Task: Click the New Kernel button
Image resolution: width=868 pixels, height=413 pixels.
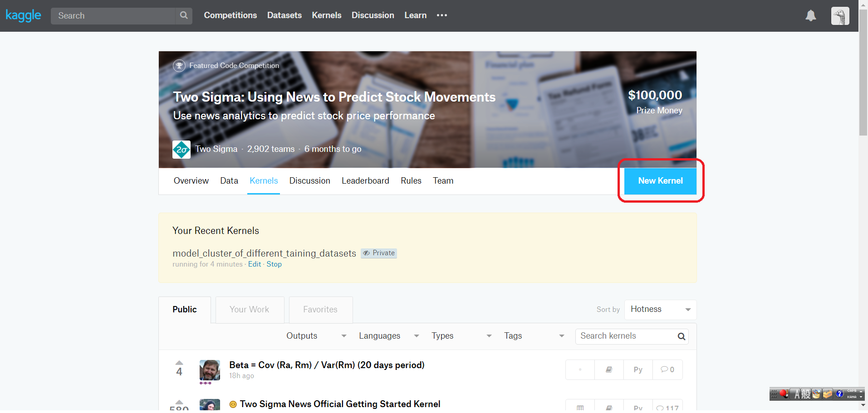Action: [660, 181]
